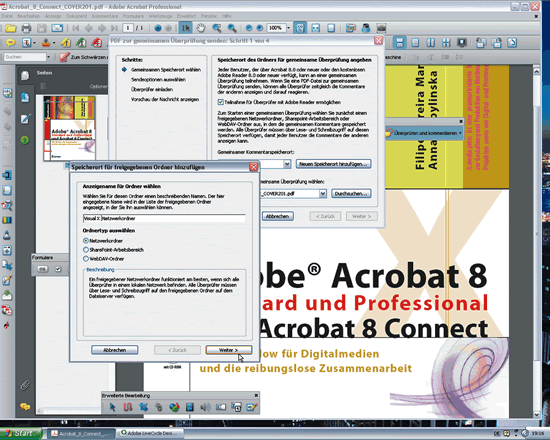Select the 3D tool icon in Erweiterte Bearbeitung
This screenshot has width=550, height=440.
coord(174,407)
